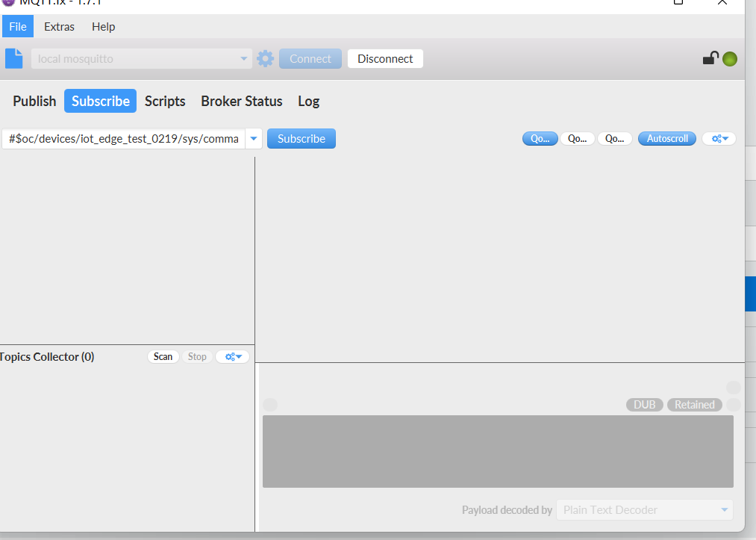
Task: Open the Broker Status tab
Action: [242, 101]
